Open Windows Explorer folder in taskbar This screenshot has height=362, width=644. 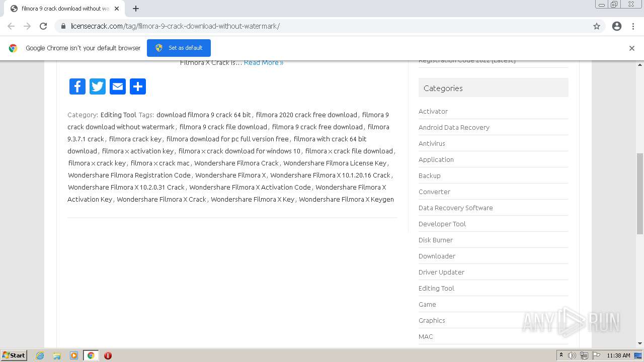[57, 355]
